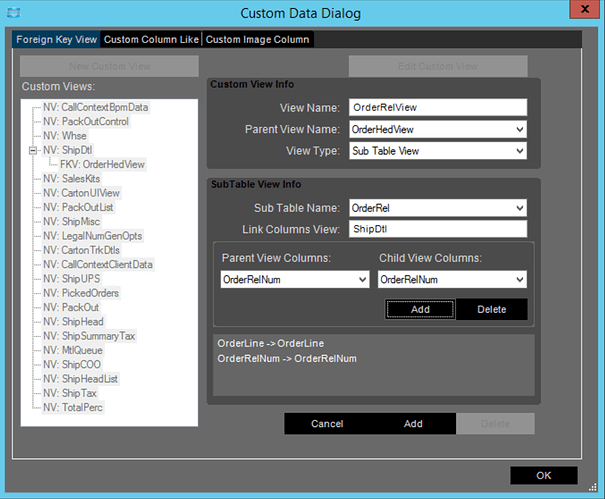Image resolution: width=605 pixels, height=499 pixels.
Task: Click the disabled bottom Delete button
Action: 495,424
